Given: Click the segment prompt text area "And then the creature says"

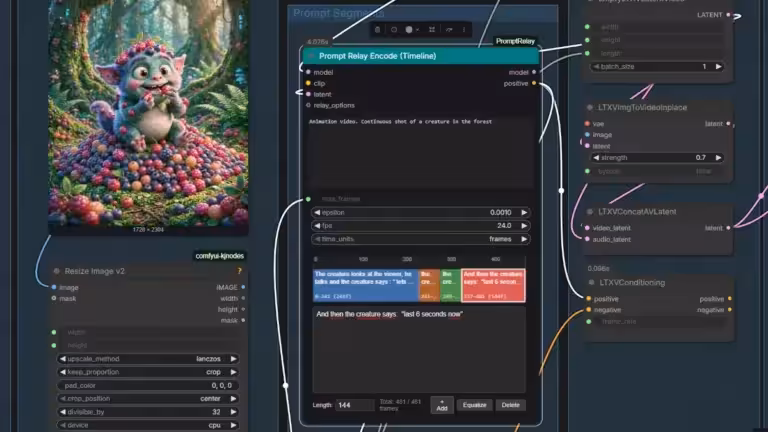Looking at the screenshot, I should point(419,350).
